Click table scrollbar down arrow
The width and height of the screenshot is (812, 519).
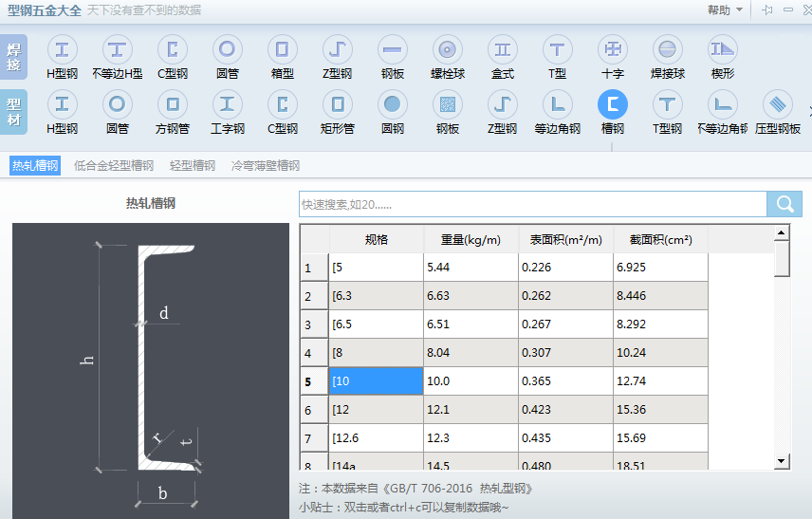[782, 460]
